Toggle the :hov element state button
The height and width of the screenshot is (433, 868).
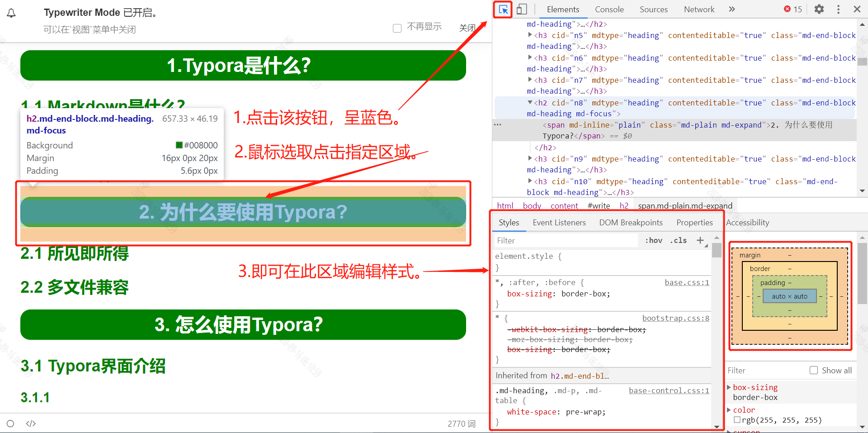[654, 240]
